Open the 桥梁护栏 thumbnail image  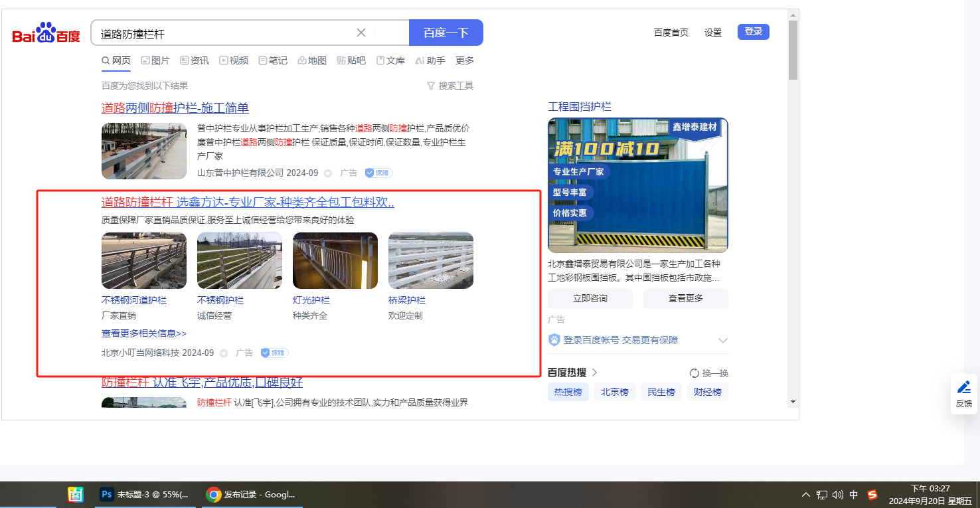click(431, 260)
